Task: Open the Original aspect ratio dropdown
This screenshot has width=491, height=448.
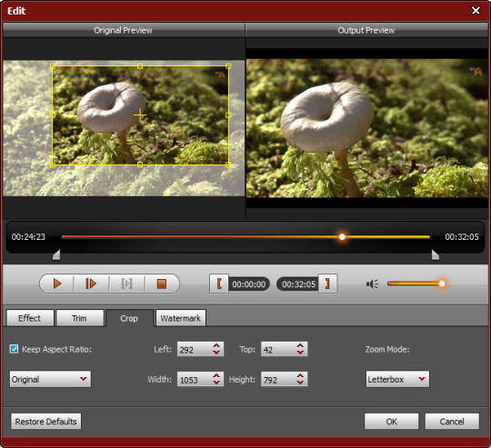Action: pos(50,379)
